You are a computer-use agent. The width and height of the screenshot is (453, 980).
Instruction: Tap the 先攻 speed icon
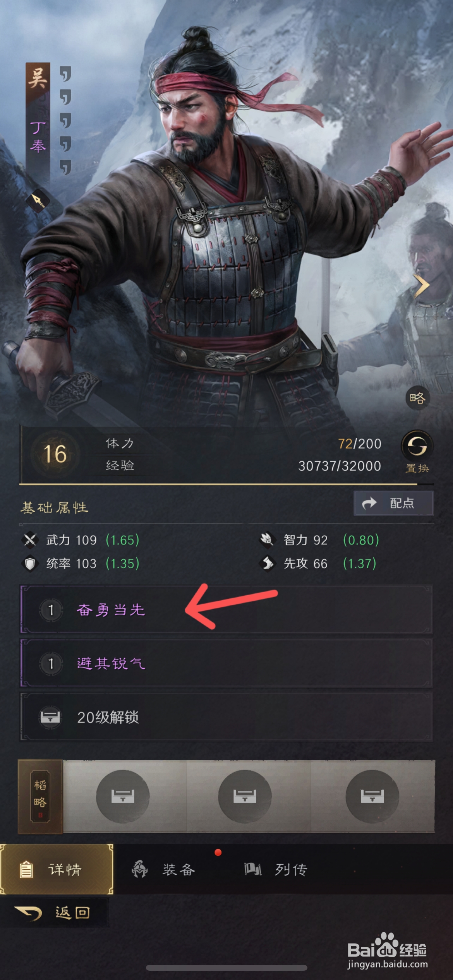(x=268, y=563)
